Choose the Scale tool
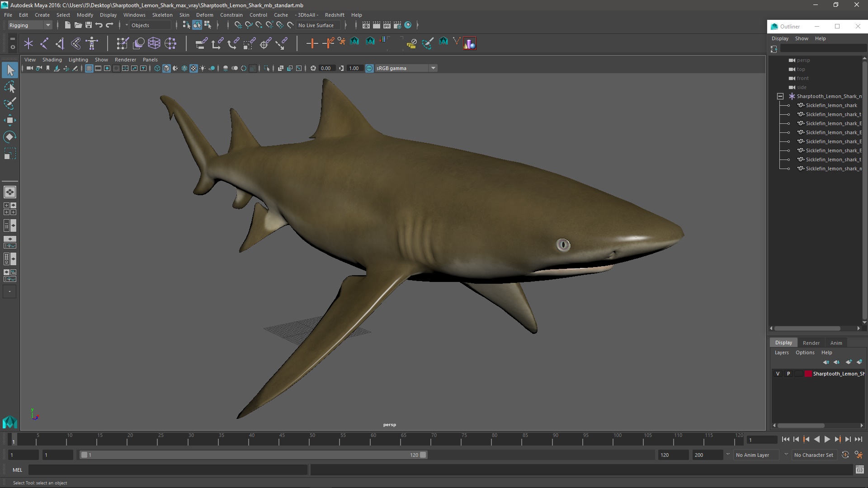 tap(10, 154)
